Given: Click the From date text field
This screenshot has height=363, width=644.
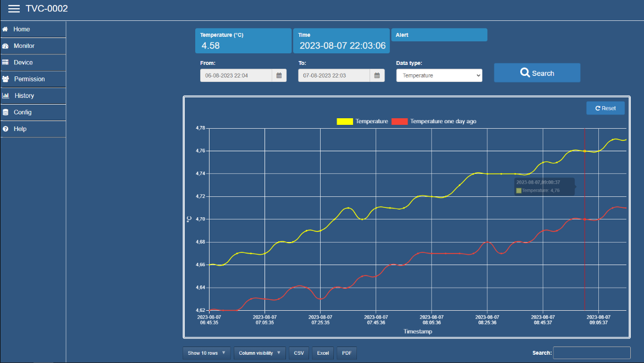Looking at the screenshot, I should tap(236, 75).
